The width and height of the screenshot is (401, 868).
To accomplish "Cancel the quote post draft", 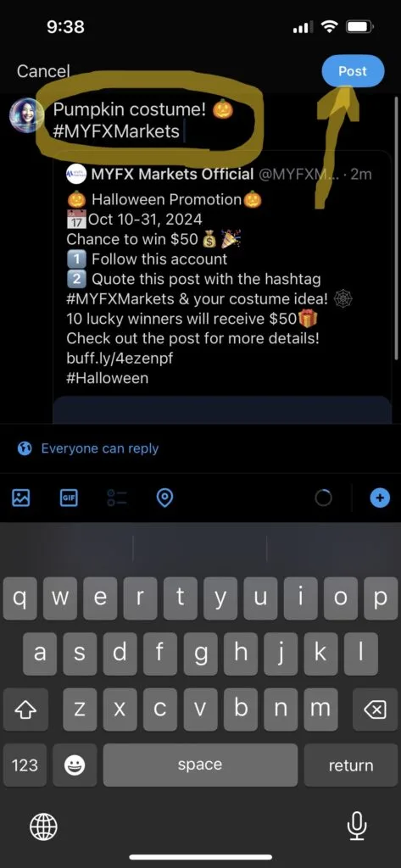I will pos(43,71).
